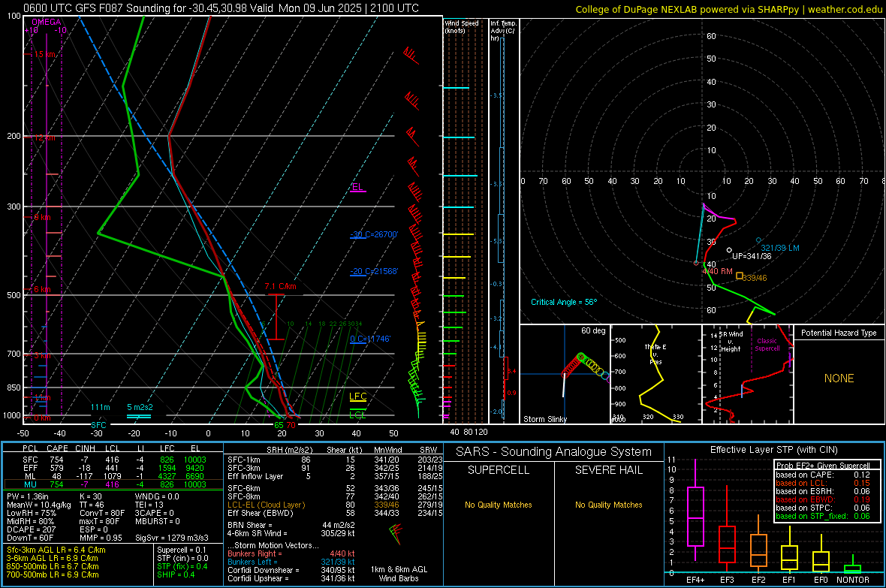
Task: Click No Quality Matches under SUPERCELL
Action: [x=499, y=505]
